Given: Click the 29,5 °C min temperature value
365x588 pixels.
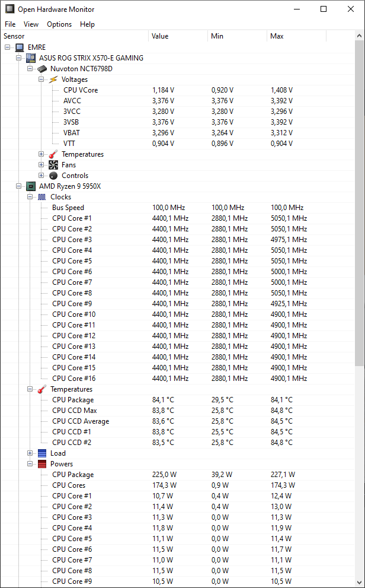Looking at the screenshot, I should (x=222, y=400).
